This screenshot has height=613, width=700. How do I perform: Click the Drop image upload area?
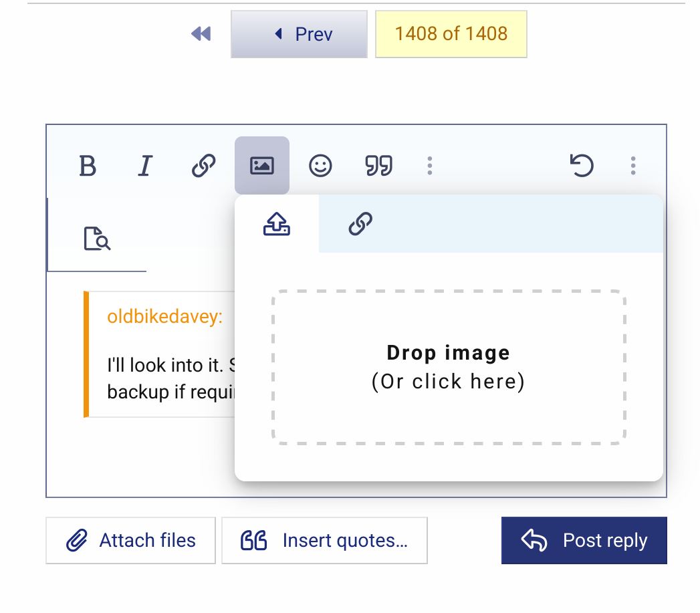(449, 367)
